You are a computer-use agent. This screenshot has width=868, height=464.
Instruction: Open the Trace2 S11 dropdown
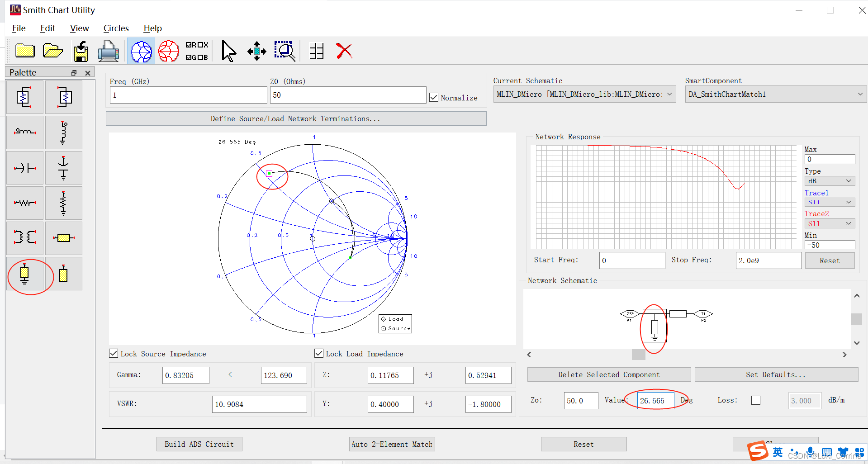coord(830,223)
